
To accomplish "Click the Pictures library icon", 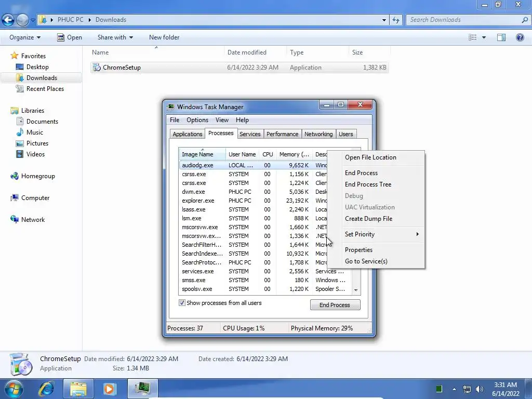I will coord(20,143).
